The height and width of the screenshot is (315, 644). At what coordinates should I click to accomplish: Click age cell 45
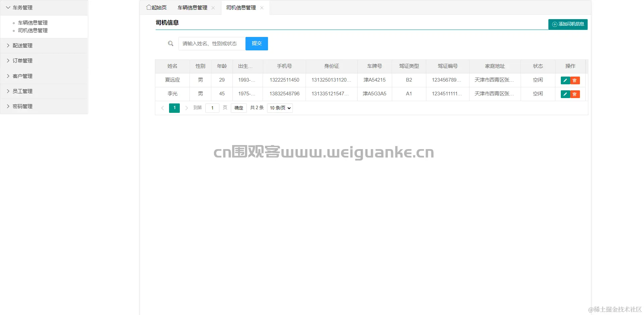tap(222, 94)
